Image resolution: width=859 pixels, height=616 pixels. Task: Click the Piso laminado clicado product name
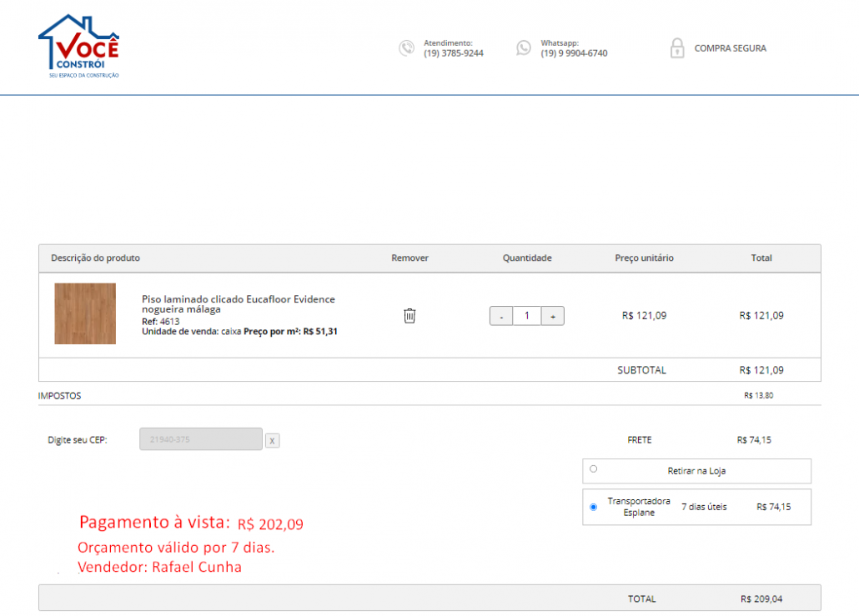[x=238, y=303]
